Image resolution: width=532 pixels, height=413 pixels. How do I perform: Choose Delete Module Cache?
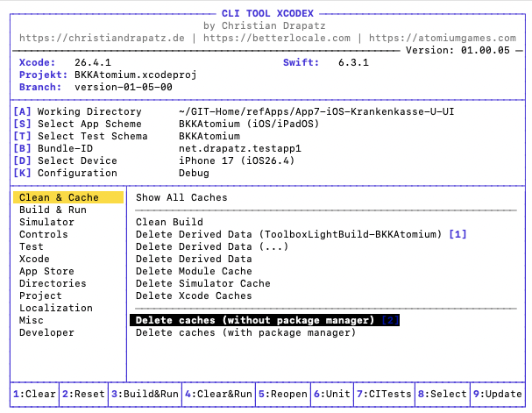coord(194,271)
